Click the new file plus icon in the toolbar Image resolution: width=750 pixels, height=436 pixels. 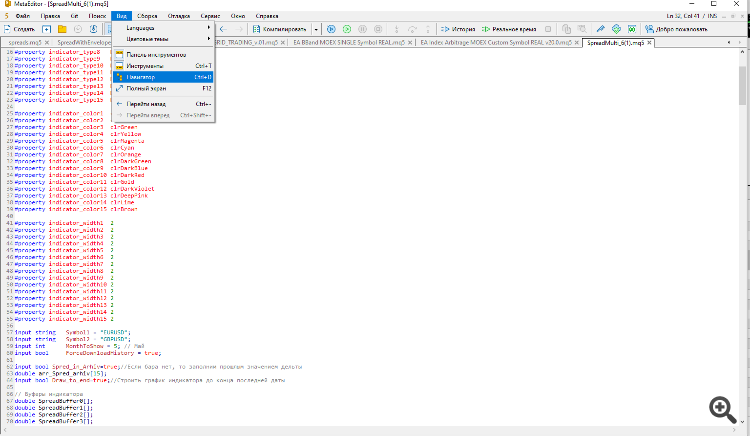[46, 29]
